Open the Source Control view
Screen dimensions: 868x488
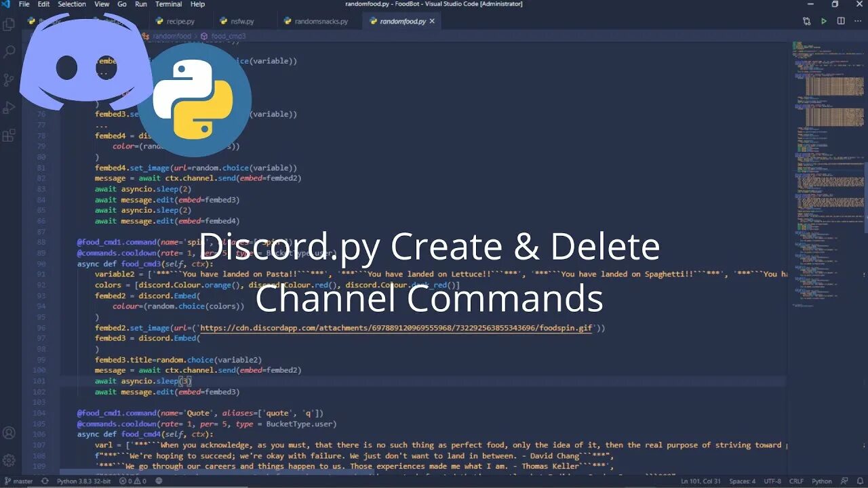coord(9,79)
